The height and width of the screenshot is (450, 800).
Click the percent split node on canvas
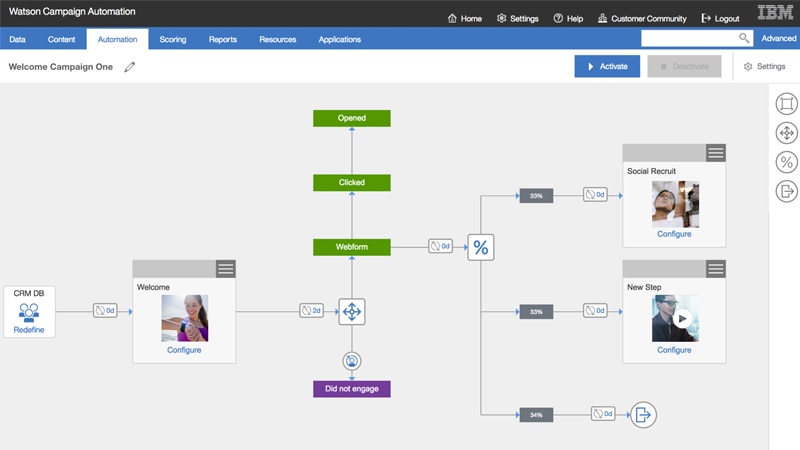coord(481,246)
